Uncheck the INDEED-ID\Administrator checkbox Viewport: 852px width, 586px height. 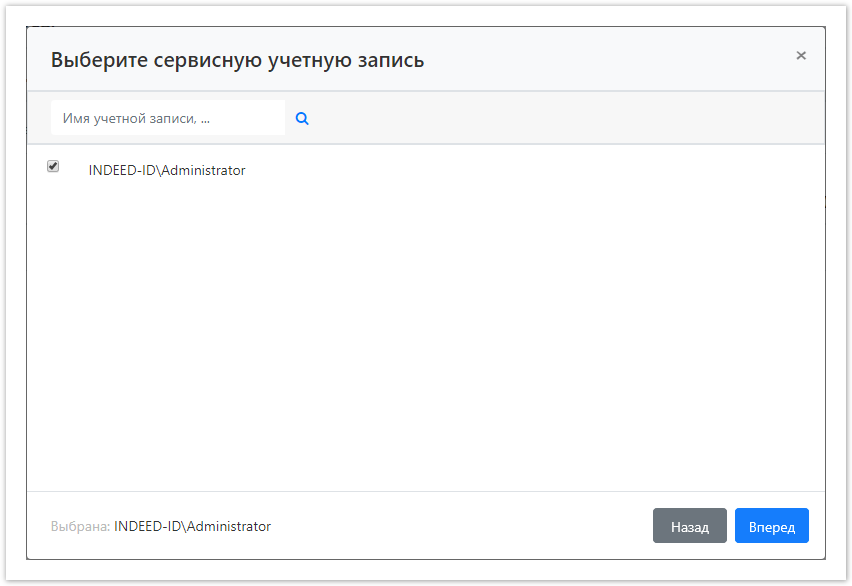[x=53, y=167]
